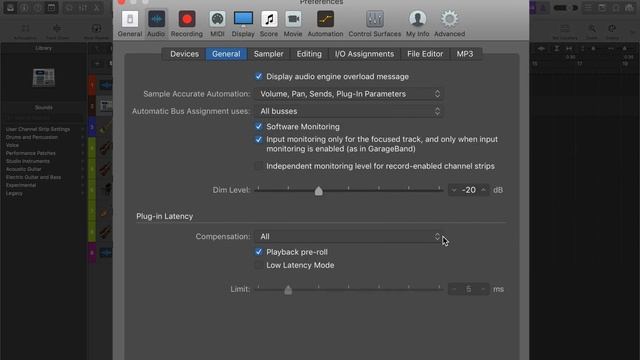The image size is (640, 360).
Task: Switch to the MP3 tab
Action: 465,54
